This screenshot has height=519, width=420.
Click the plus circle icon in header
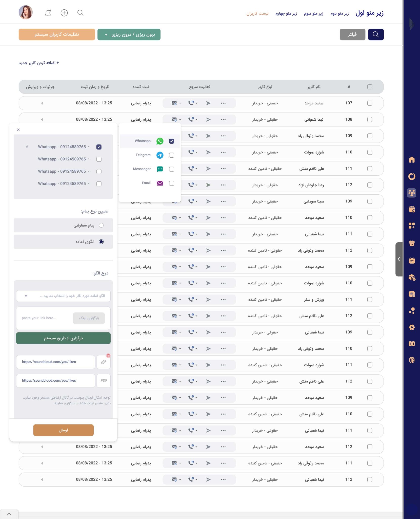pyautogui.click(x=64, y=13)
